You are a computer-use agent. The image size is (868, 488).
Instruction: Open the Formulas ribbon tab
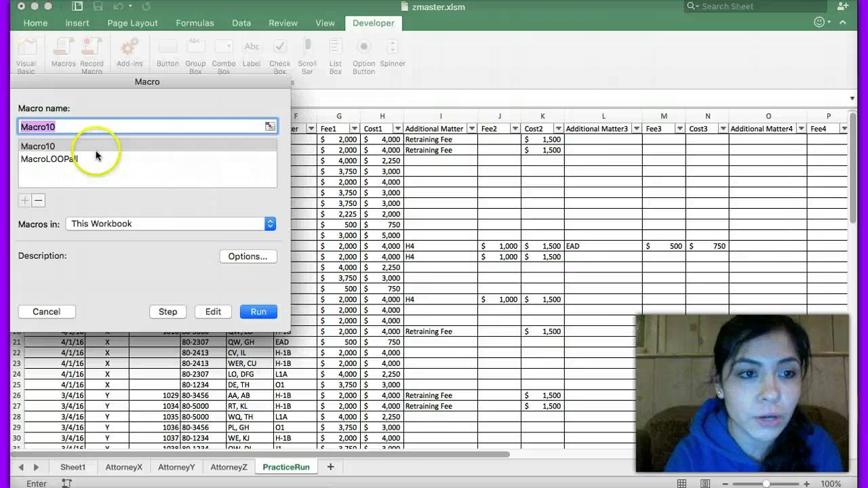point(195,23)
